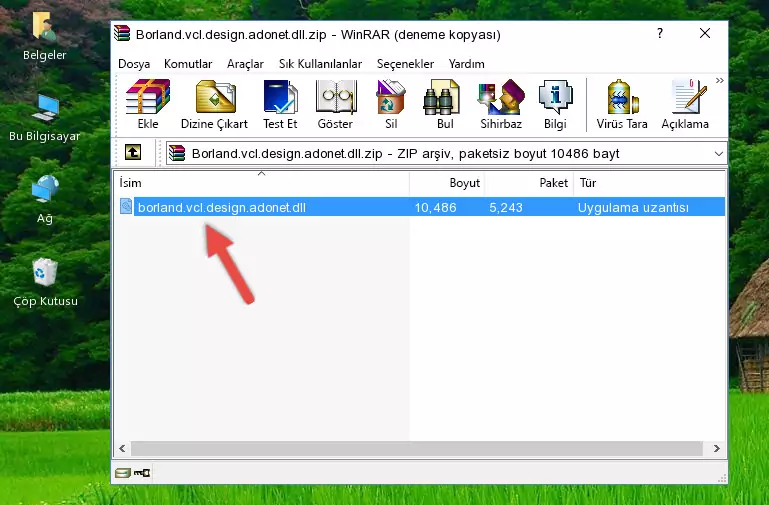This screenshot has width=769, height=505.
Task: Close the WinRAR window
Action: [x=705, y=33]
